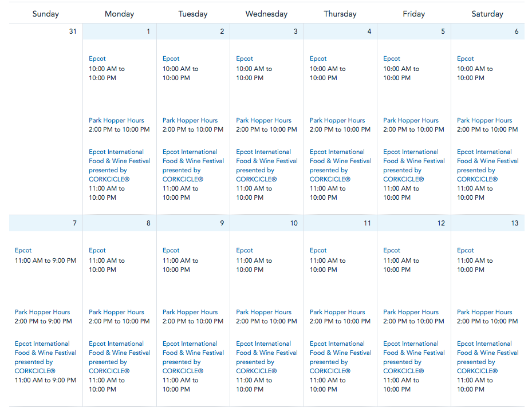Click Park Hopper Hours on Saturday the 13th
The width and height of the screenshot is (532, 407).
484,312
